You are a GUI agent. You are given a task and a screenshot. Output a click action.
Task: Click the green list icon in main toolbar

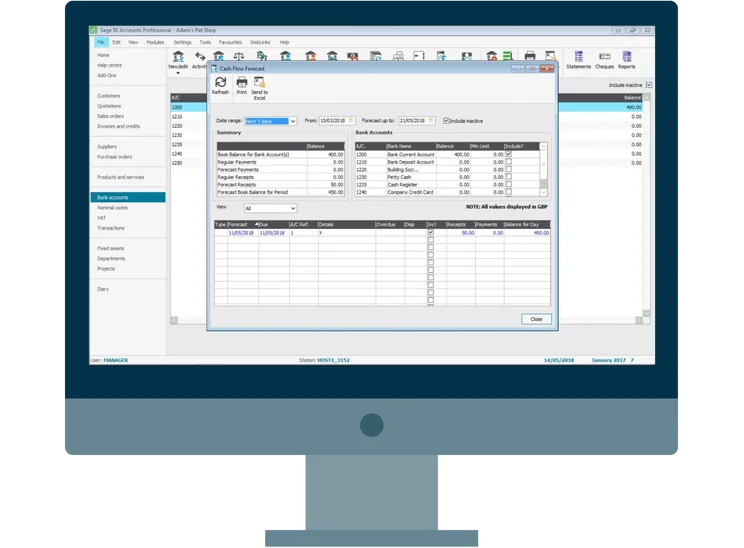coord(508,56)
